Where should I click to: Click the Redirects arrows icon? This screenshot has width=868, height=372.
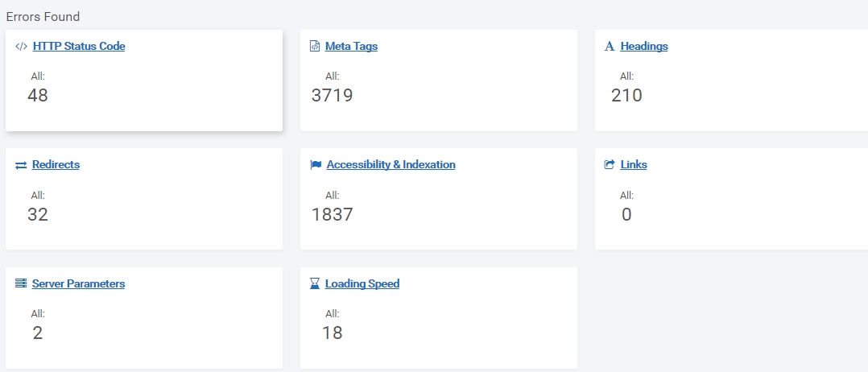(x=21, y=165)
